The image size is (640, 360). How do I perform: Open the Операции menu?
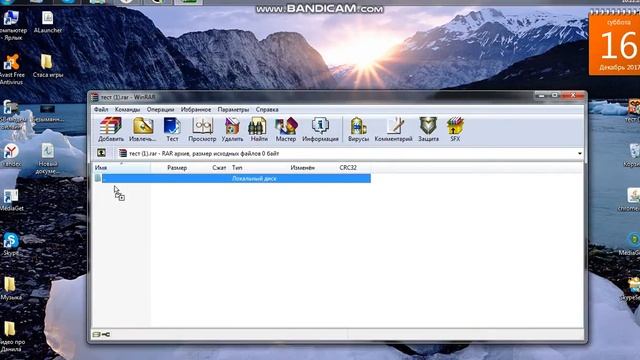pos(160,109)
